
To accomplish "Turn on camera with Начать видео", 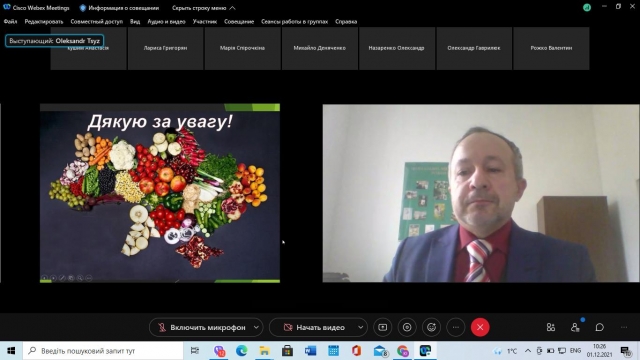I will point(314,327).
